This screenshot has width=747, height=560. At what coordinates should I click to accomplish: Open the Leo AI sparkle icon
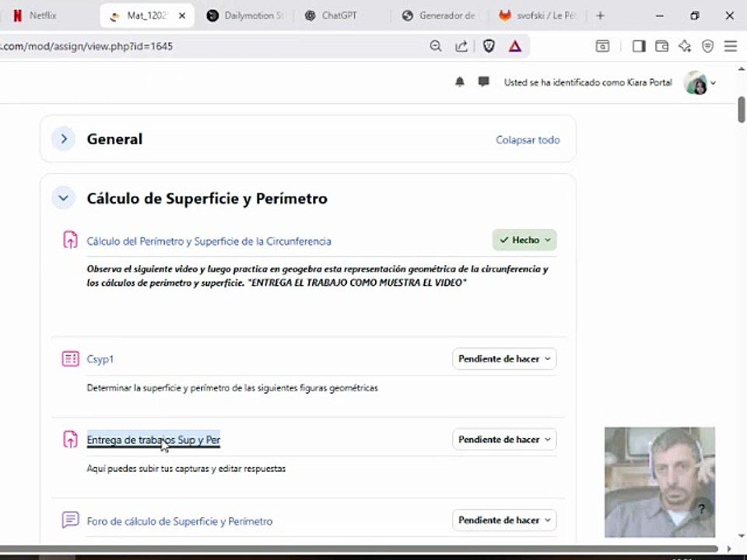click(685, 46)
